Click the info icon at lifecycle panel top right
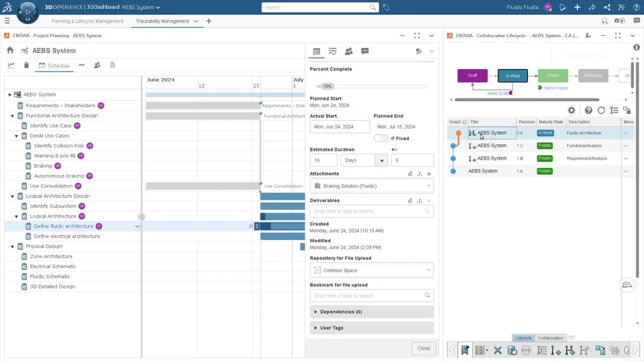The height and width of the screenshot is (362, 644). (636, 48)
